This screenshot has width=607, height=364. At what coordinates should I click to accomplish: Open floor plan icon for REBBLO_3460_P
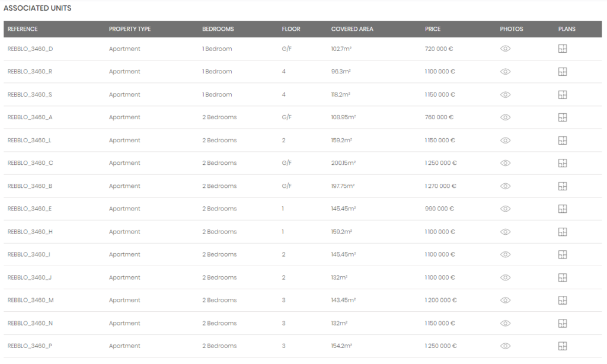[563, 346]
